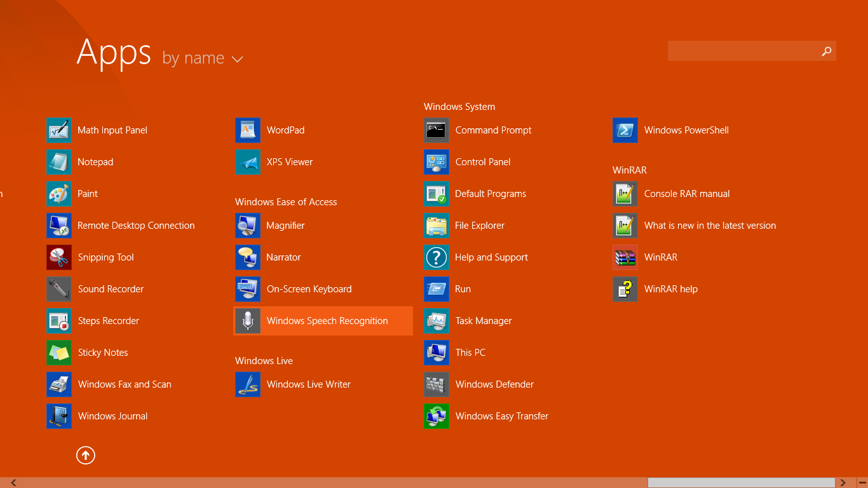Screen dimensions: 868x488
Task: Click 'Windows Defender' label text
Action: coord(494,384)
